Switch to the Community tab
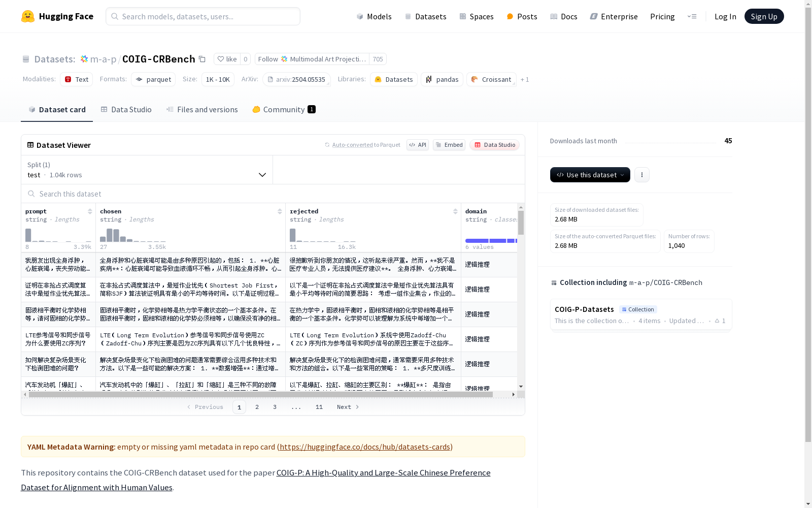 coord(284,110)
